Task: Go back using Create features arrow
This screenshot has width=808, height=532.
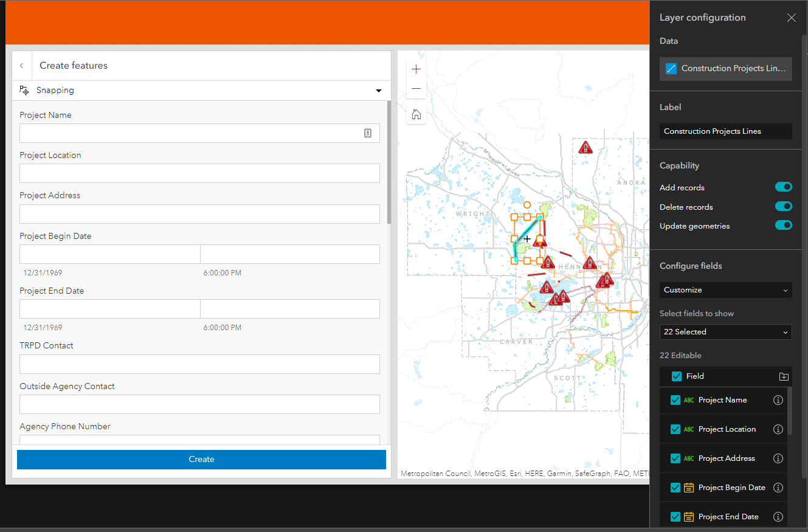Action: [22, 66]
